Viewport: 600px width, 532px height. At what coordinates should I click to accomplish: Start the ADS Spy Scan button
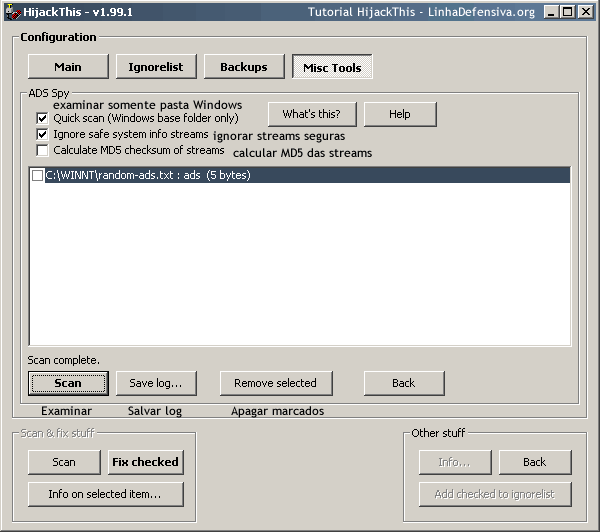tap(68, 383)
